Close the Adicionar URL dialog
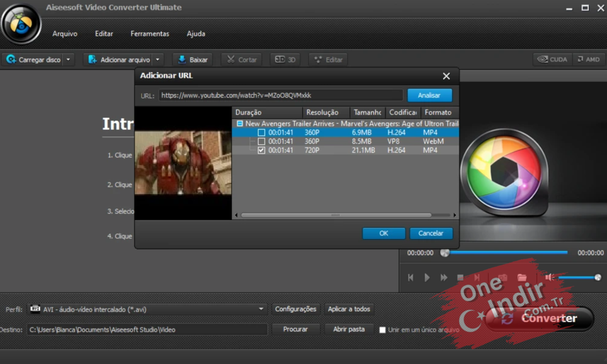This screenshot has height=364, width=607. [446, 76]
